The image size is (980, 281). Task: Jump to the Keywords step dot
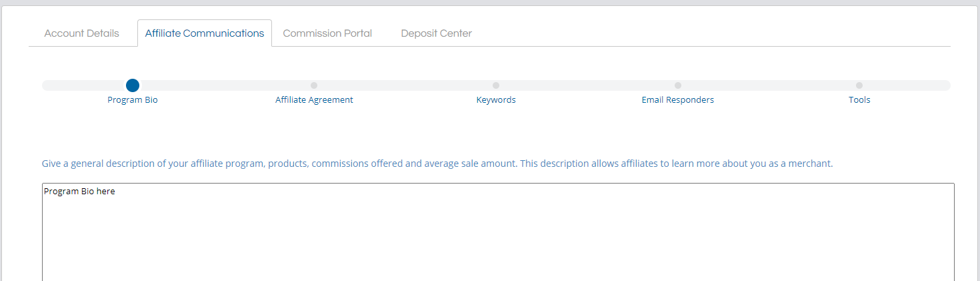tap(496, 85)
